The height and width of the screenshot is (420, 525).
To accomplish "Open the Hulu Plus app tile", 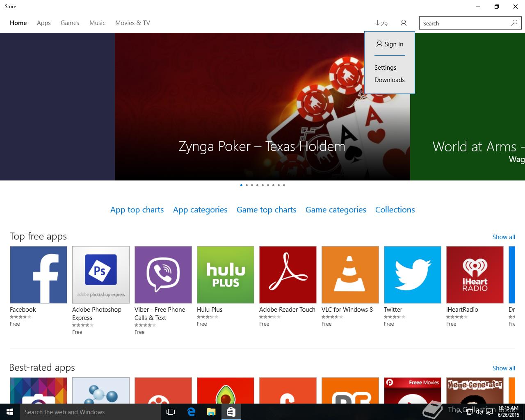I will point(226,275).
